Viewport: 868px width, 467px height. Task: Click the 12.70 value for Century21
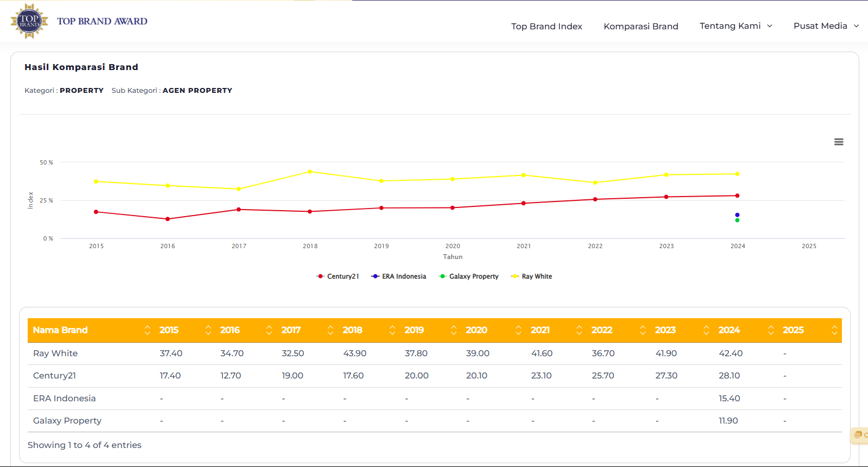231,376
